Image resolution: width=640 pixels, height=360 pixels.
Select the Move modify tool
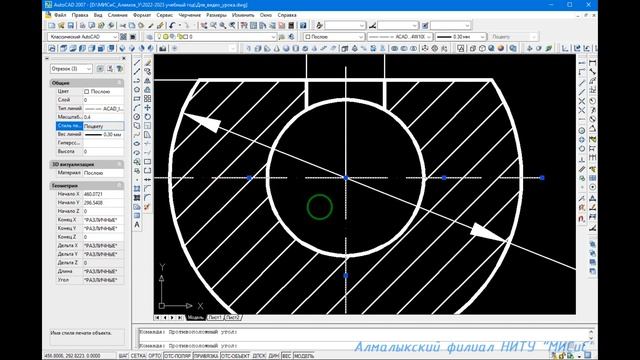tap(148, 107)
